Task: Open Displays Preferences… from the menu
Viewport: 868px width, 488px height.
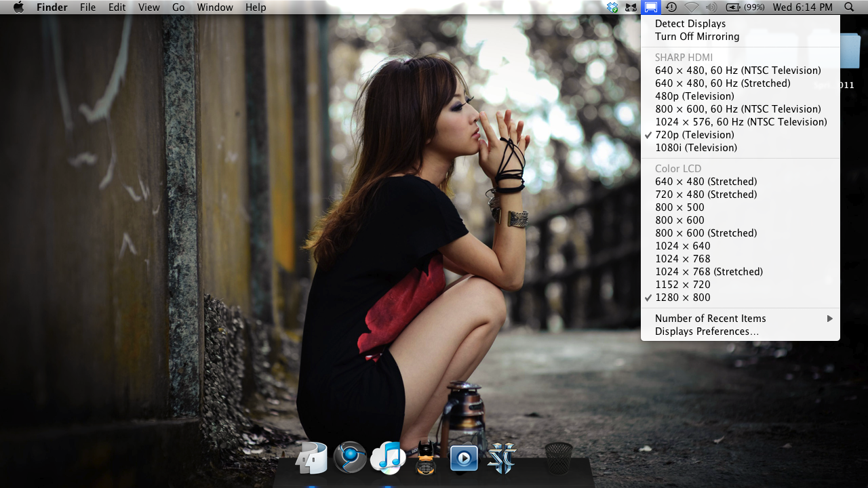Action: (x=741, y=331)
